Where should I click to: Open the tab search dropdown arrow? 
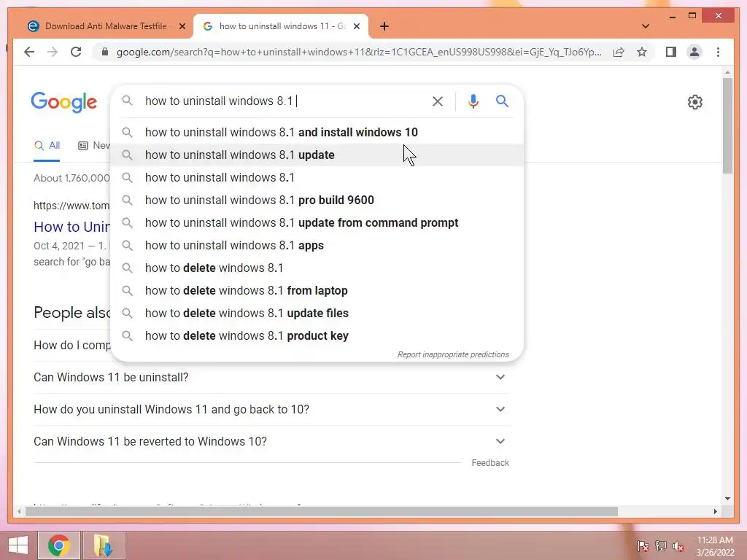click(646, 26)
